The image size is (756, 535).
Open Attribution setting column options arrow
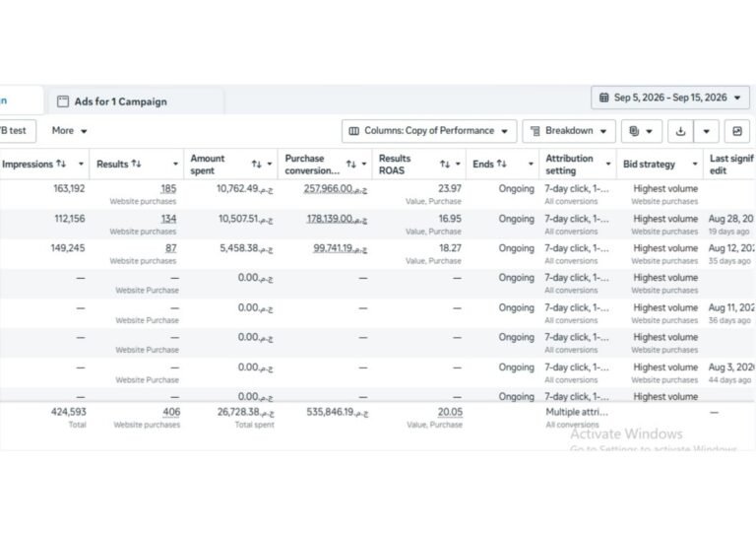point(608,164)
